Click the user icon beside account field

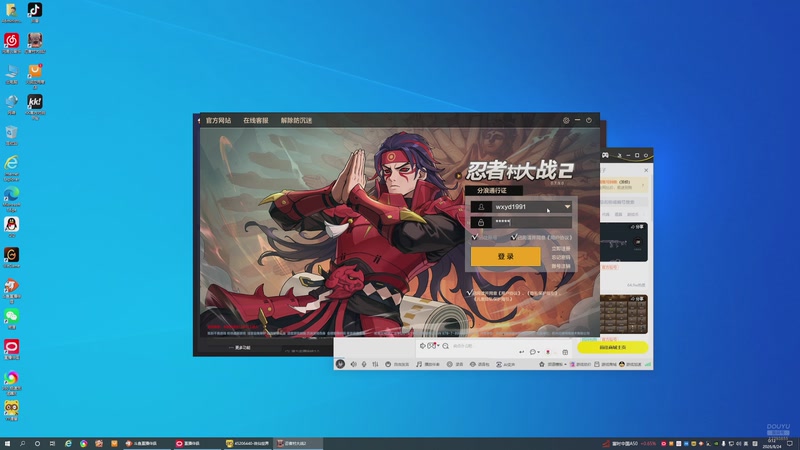[481, 207]
